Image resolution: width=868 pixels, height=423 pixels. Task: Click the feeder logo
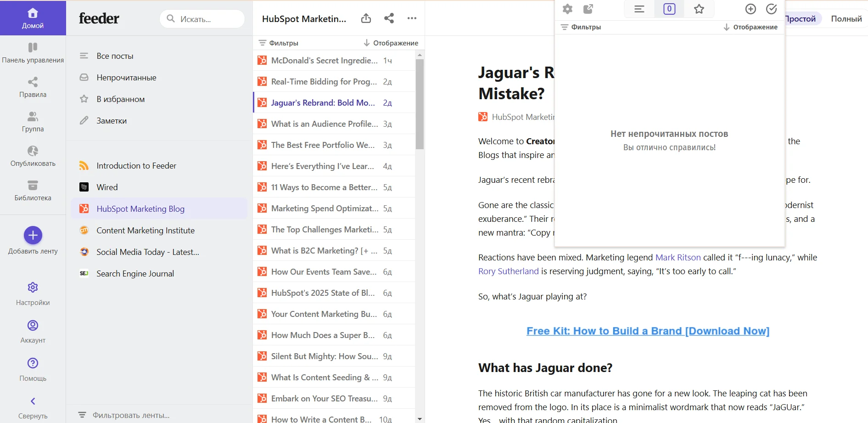(99, 18)
